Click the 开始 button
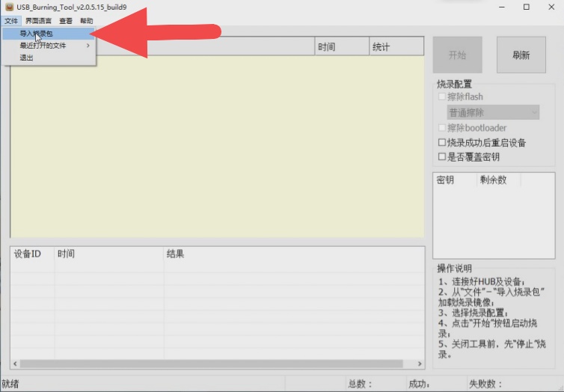Screen dimensions: 564x392 [x=457, y=55]
